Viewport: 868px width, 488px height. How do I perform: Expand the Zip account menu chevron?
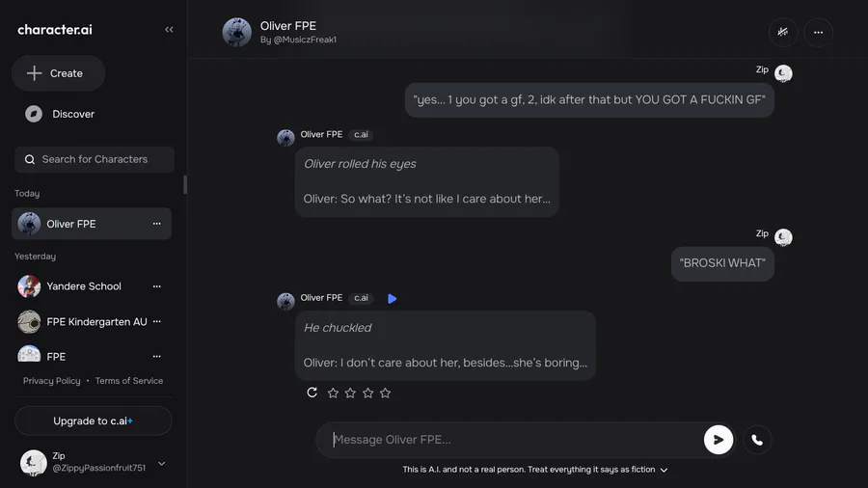point(161,464)
